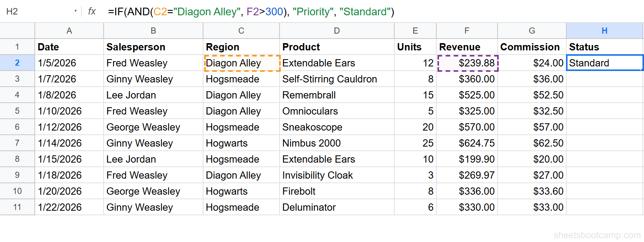
Task: Select the empty Status cell in row 3
Action: [x=604, y=79]
